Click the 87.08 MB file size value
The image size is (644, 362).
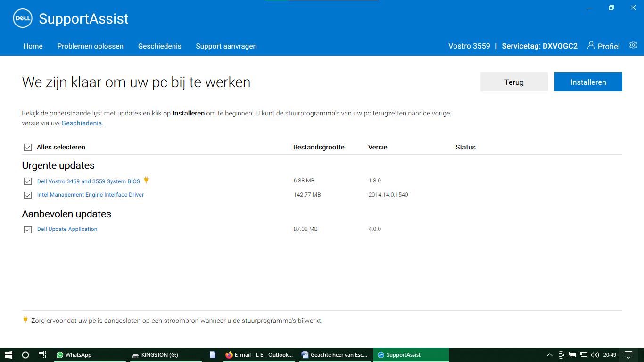point(305,229)
